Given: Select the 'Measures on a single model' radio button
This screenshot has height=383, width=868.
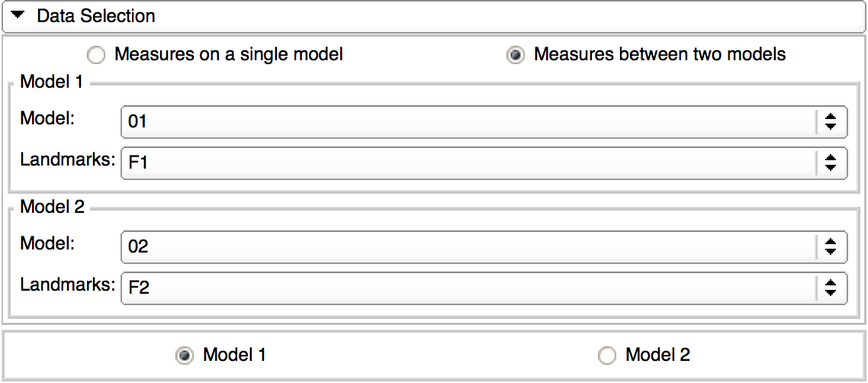Looking at the screenshot, I should pos(96,56).
